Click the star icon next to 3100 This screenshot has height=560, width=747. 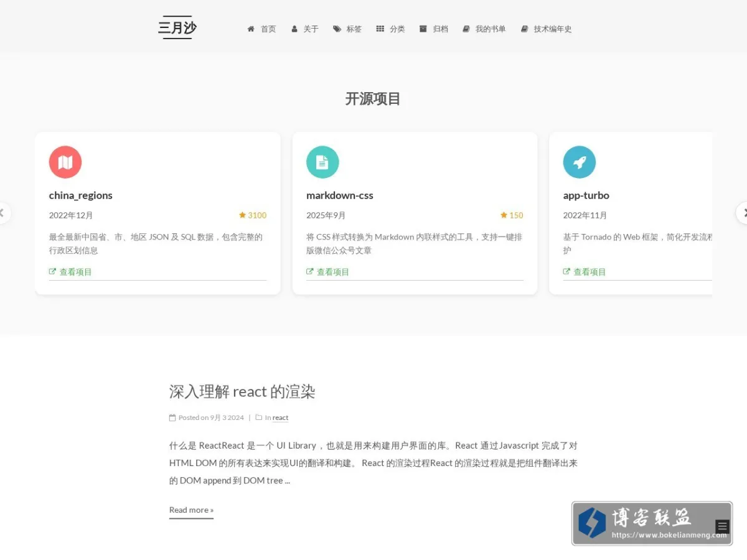pyautogui.click(x=243, y=215)
